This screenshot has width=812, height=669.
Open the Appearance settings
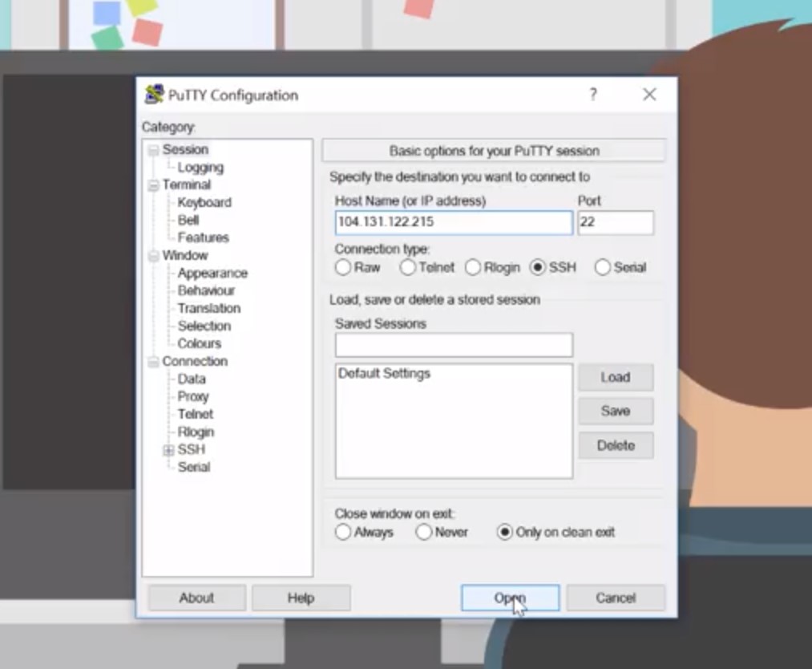[x=213, y=273]
